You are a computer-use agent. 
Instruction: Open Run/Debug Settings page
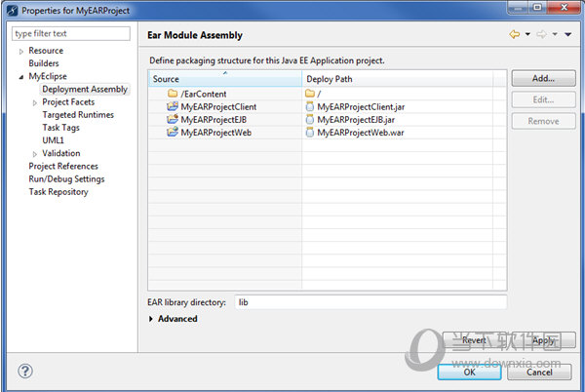[x=66, y=179]
